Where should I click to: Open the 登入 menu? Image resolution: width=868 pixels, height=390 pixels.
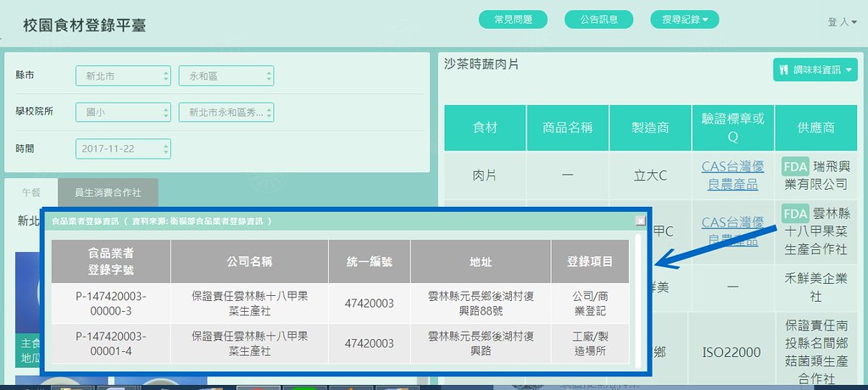(x=842, y=22)
